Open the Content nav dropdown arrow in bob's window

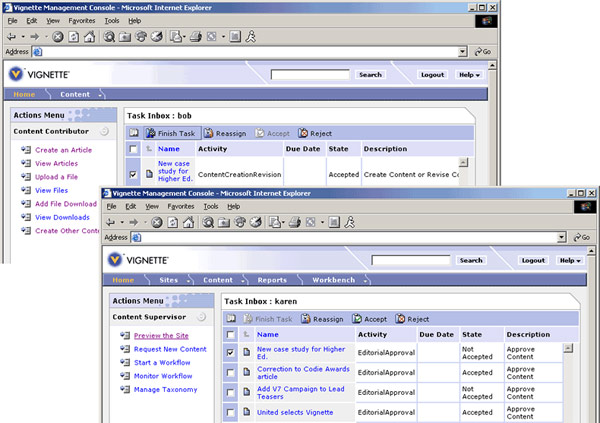coord(100,95)
